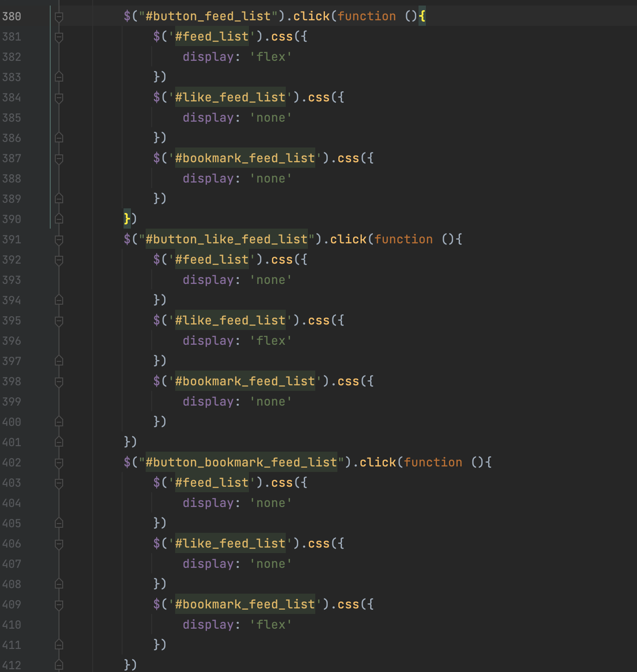Click the fold end marker on line 394
Image resolution: width=637 pixels, height=672 pixels.
(x=59, y=300)
